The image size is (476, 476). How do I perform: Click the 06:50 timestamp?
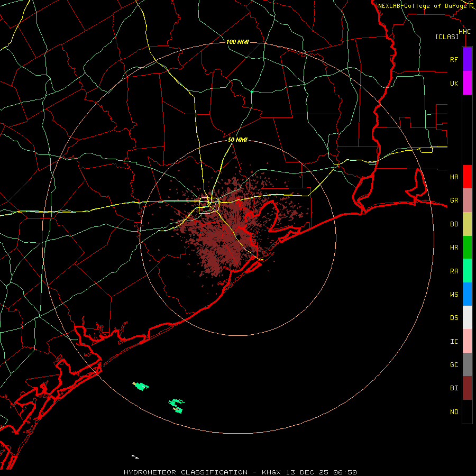[x=345, y=472]
